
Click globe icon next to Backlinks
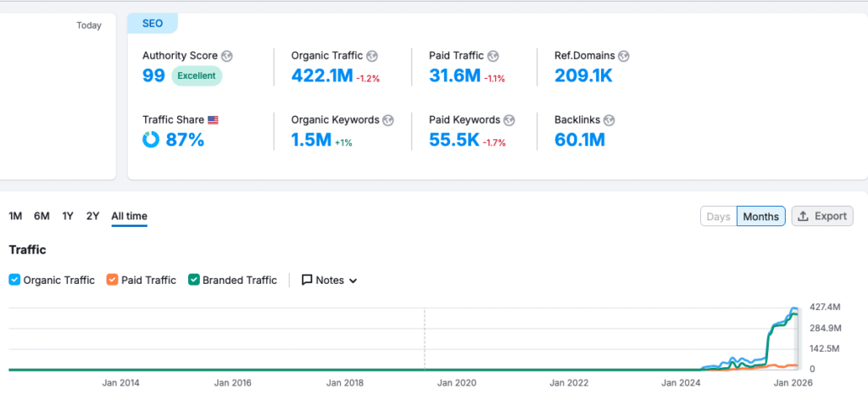coord(609,120)
